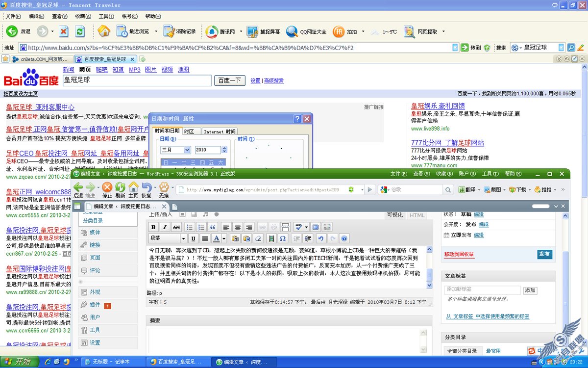The height and width of the screenshot is (368, 588).
Task: Open the 网页提取 dropdown in Tencent Traveler
Action: (443, 31)
